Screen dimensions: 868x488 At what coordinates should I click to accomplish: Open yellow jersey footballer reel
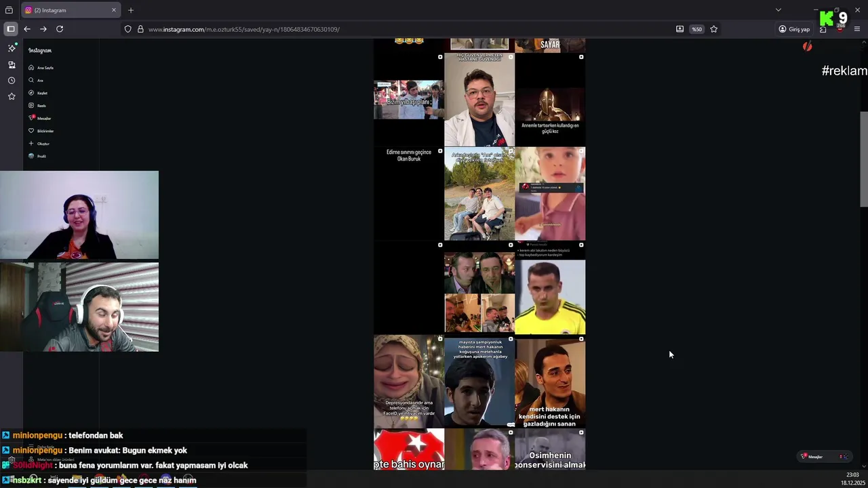point(550,288)
